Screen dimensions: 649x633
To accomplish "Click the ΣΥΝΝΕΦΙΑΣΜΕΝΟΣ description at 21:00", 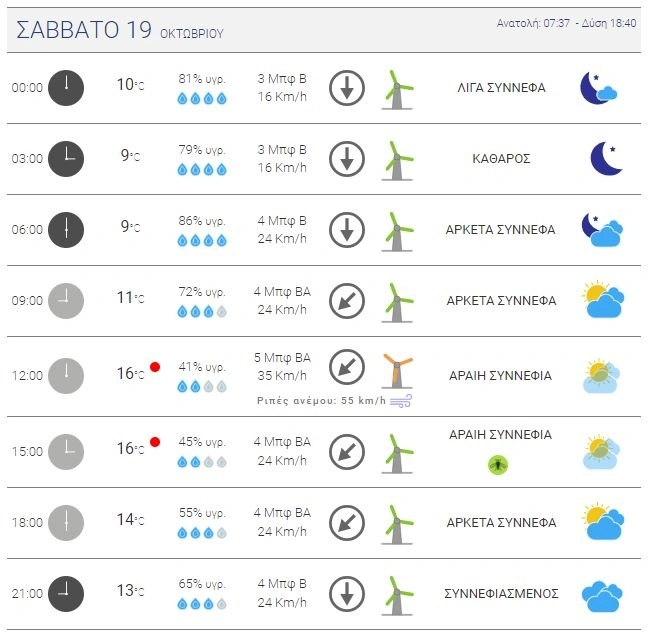I will [x=501, y=594].
